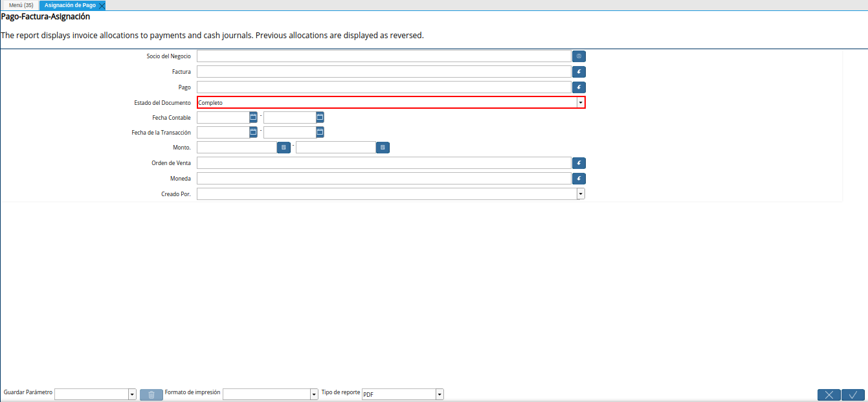Open the Guardar Parámetro dropdown arrow

pos(132,394)
